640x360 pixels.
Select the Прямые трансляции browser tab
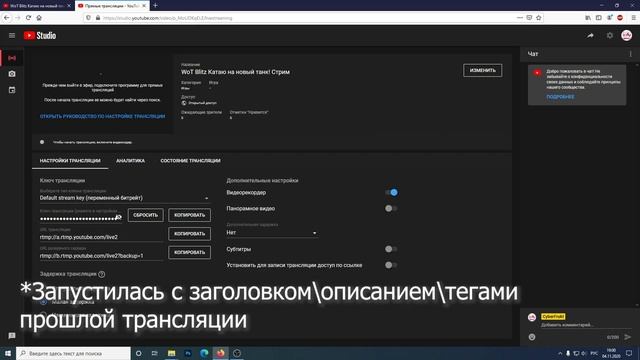[112, 6]
